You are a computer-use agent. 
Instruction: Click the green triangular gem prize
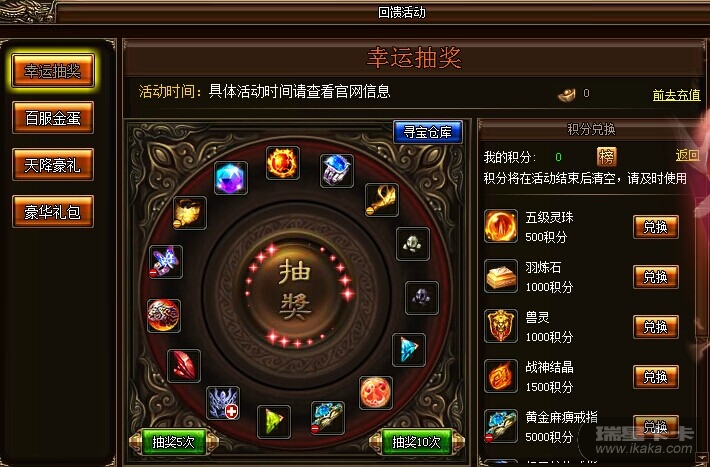point(274,422)
